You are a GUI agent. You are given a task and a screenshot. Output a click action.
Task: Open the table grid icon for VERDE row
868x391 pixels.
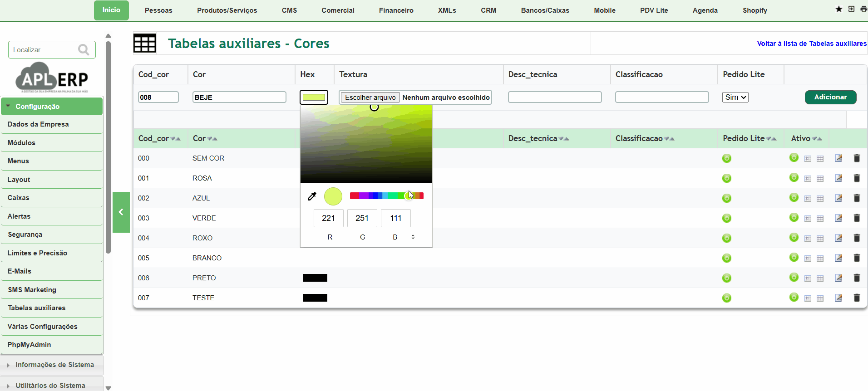coord(820,219)
